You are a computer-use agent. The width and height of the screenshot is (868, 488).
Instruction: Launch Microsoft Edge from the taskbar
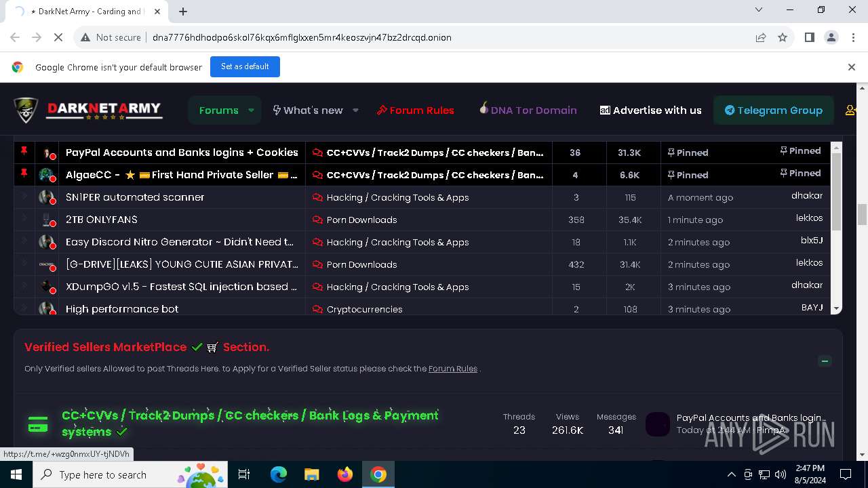[x=279, y=474]
